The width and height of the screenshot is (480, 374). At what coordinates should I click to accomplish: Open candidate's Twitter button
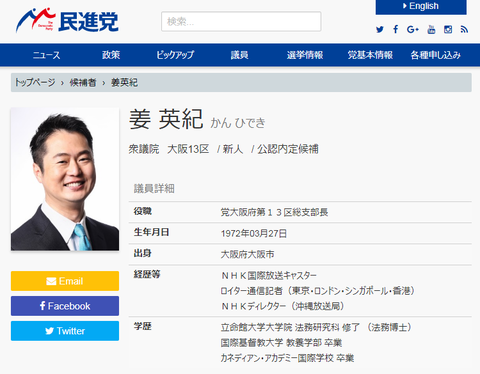(65, 331)
